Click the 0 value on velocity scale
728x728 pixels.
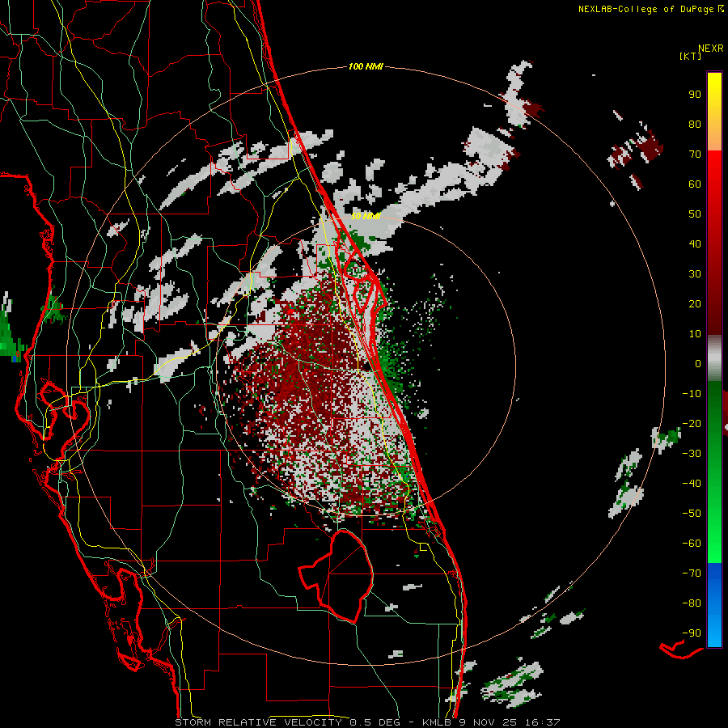698,363
